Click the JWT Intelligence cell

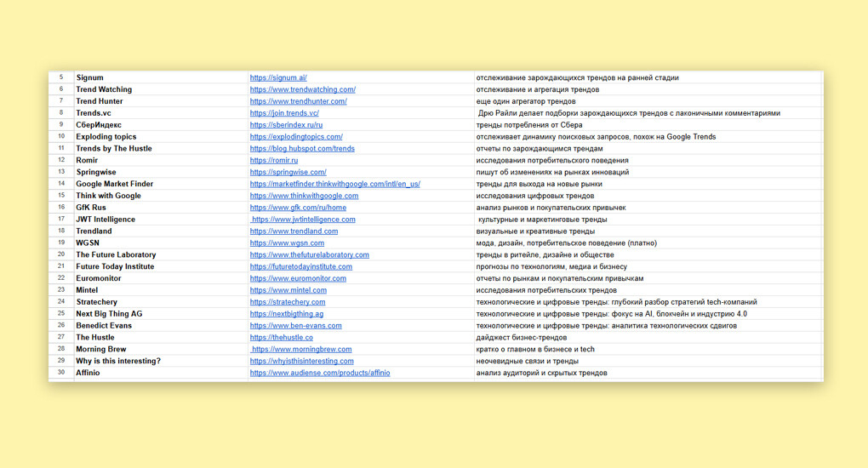coord(161,220)
